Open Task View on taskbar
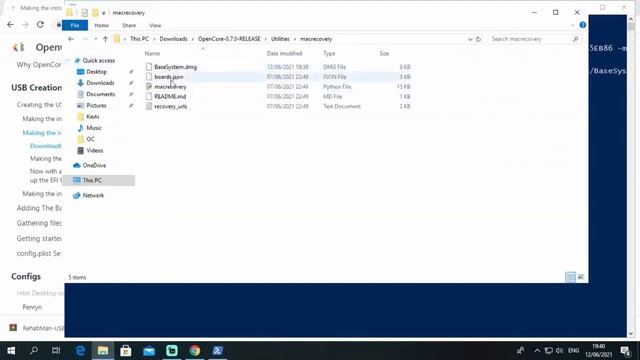The height and width of the screenshot is (360, 640). click(56, 351)
